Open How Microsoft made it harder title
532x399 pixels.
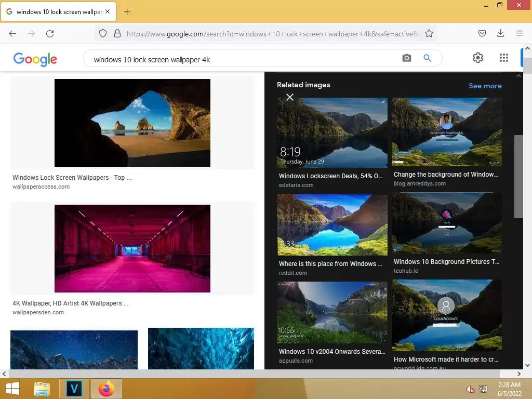[x=446, y=360]
